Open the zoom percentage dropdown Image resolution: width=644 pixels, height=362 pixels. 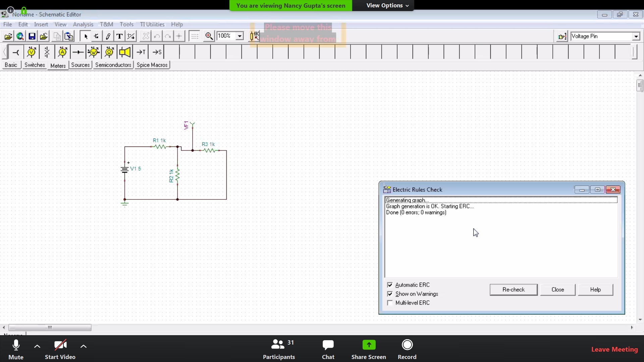[x=239, y=36]
